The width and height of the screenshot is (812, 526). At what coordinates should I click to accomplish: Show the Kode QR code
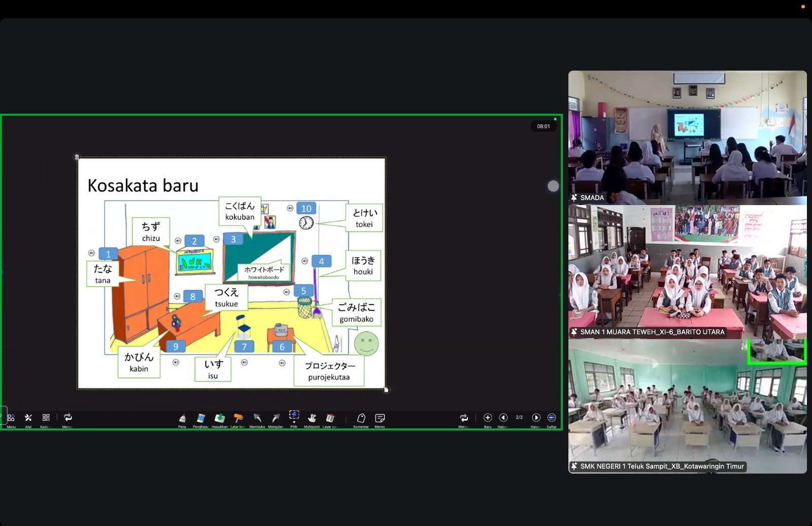pos(46,418)
